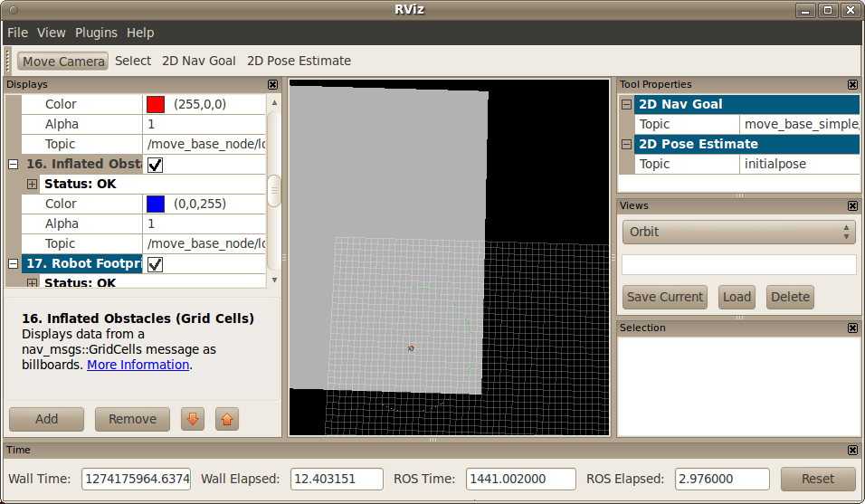Click the move display down arrow icon
This screenshot has height=504, width=865.
(x=192, y=419)
